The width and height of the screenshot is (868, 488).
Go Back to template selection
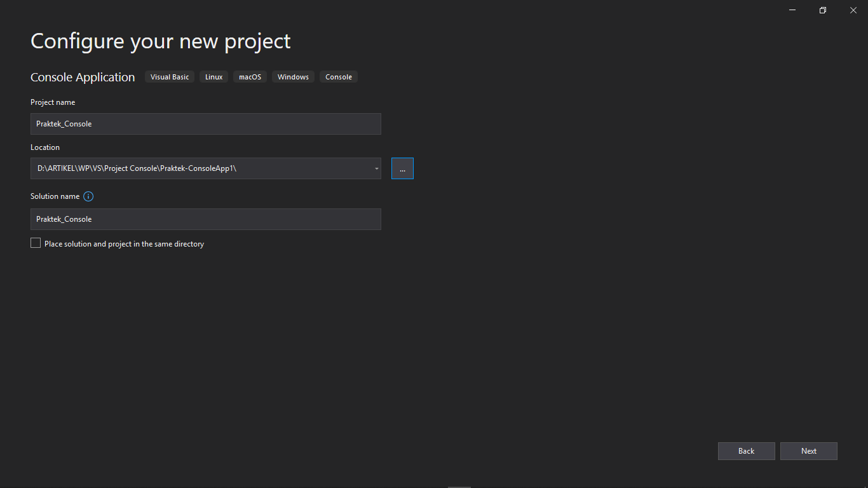click(747, 451)
